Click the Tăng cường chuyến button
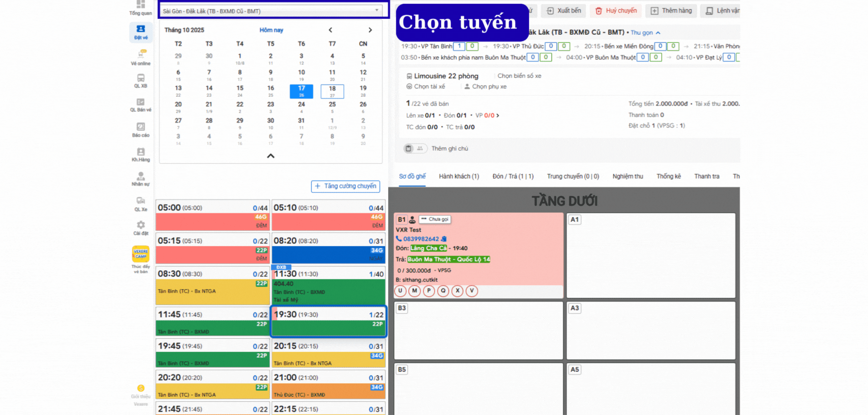 click(x=346, y=186)
